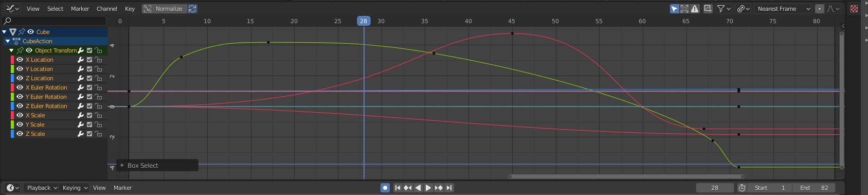Toggle mute checkbox on Object Transforms
This screenshot has width=868, height=195.
pos(89,50)
